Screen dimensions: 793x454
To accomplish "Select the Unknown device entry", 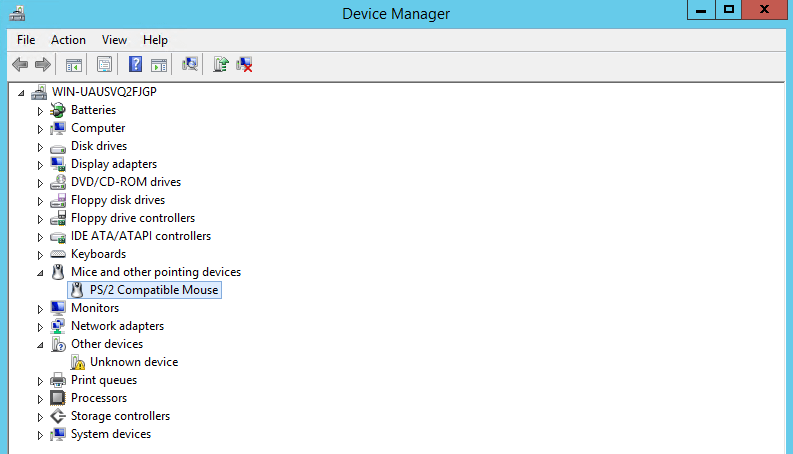I will [133, 362].
